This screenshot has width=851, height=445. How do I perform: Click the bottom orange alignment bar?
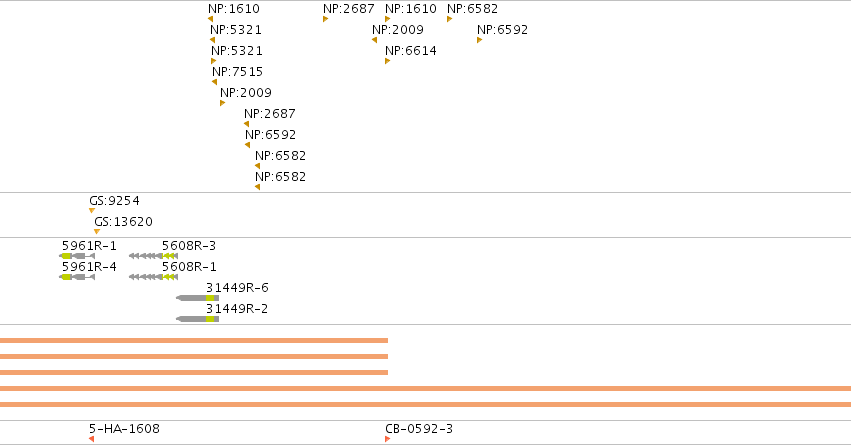[426, 404]
